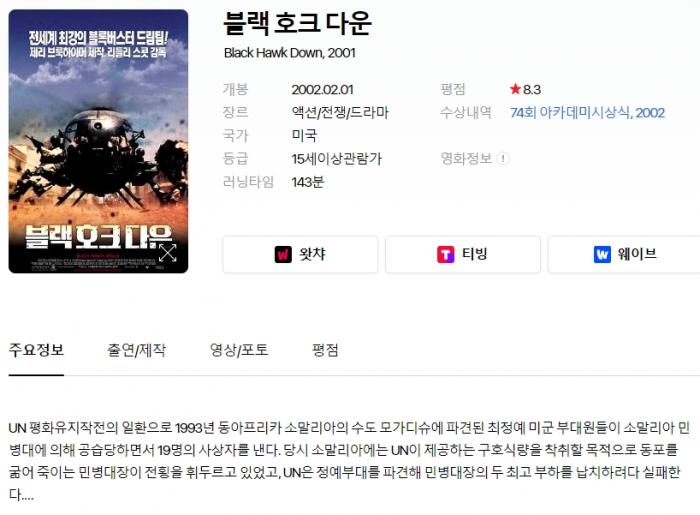The height and width of the screenshot is (515, 700).
Task: Click the 티빙 button label
Action: click(474, 254)
